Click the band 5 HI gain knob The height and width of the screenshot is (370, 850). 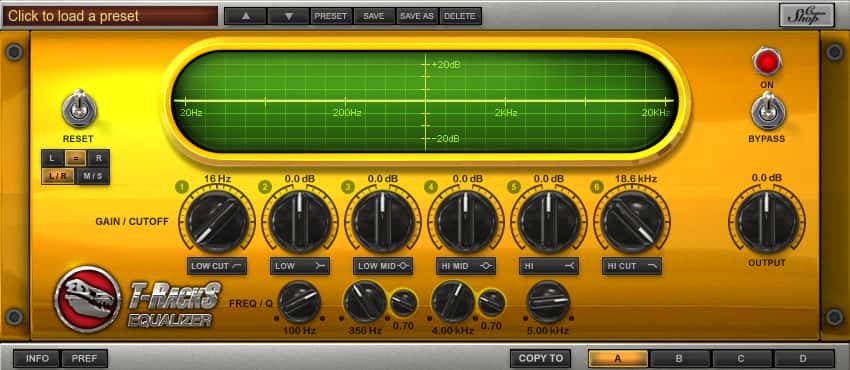[x=549, y=221]
